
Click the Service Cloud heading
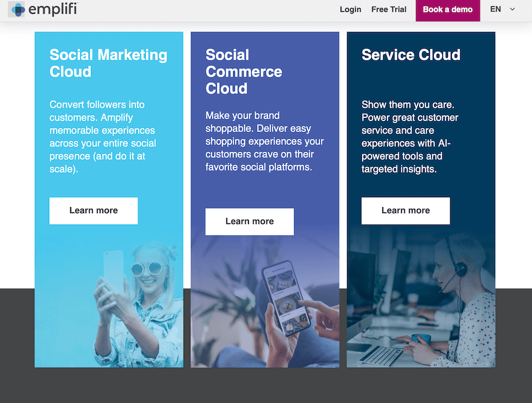411,55
